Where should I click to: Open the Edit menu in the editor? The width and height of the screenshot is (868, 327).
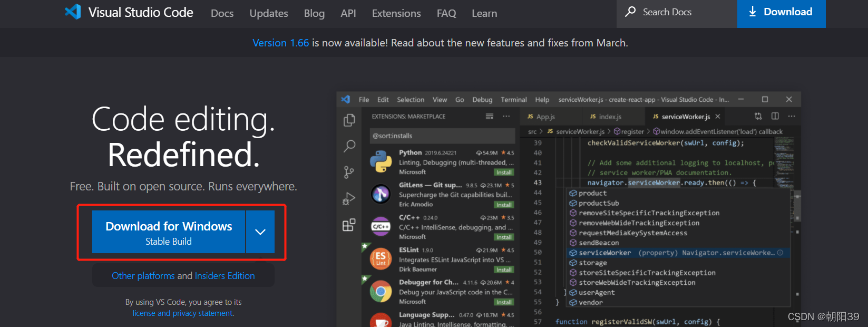click(x=383, y=100)
